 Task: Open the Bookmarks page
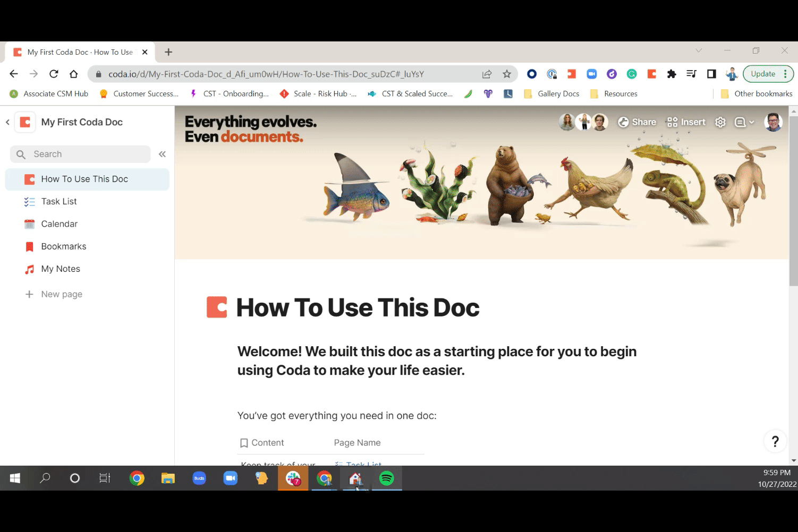pyautogui.click(x=87, y=246)
